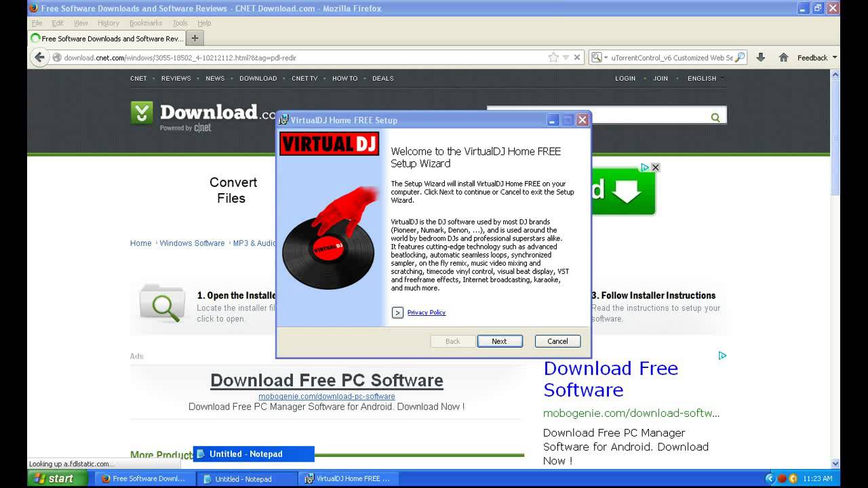Screen dimensions: 868x488
Task: Open the Feedback dropdown
Action: click(x=817, y=58)
